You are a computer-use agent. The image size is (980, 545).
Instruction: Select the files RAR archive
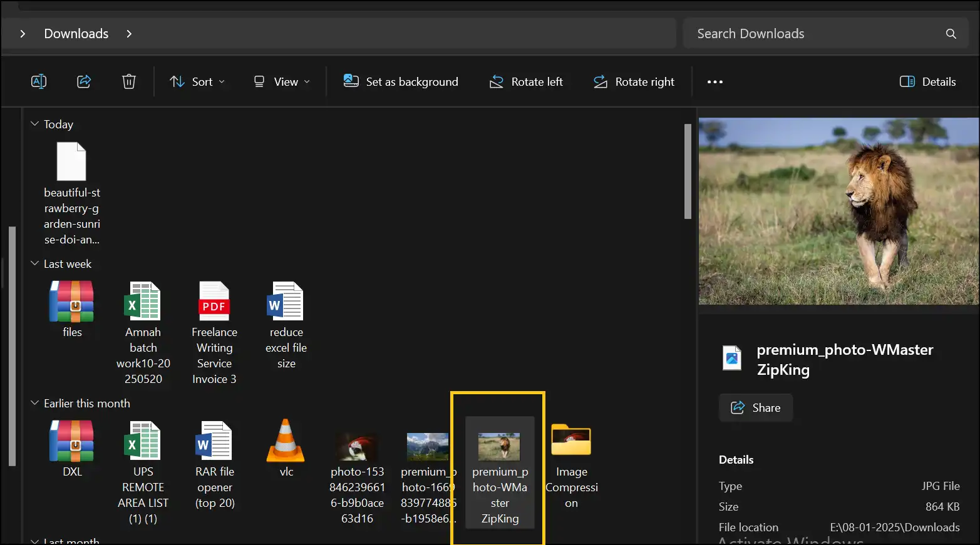coord(72,309)
